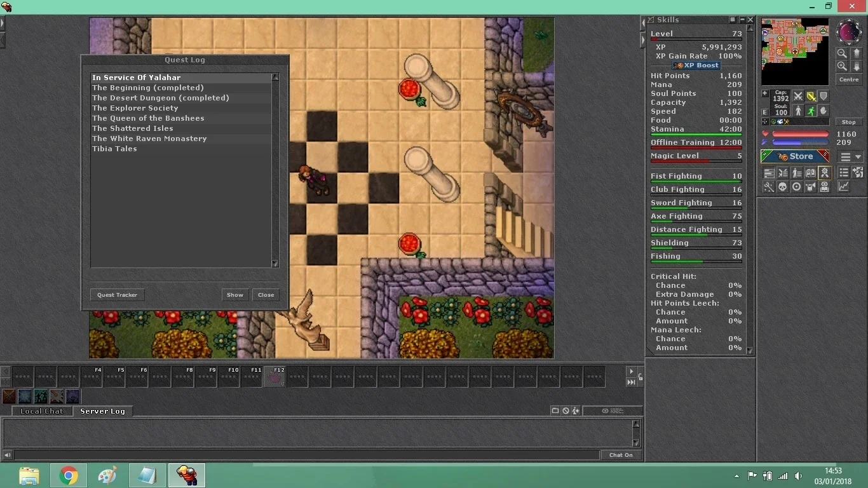This screenshot has height=488, width=868.
Task: Open the new chat channel icon
Action: (555, 411)
